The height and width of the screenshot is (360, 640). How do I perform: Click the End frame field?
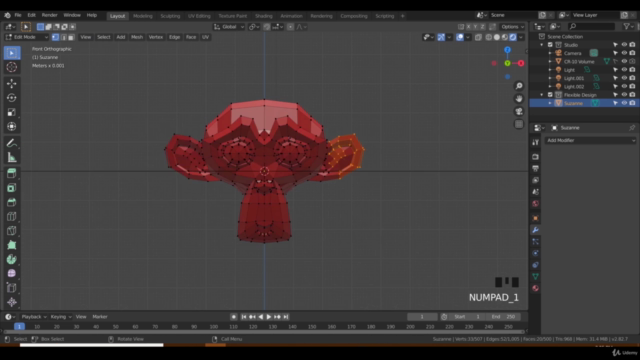(503, 317)
